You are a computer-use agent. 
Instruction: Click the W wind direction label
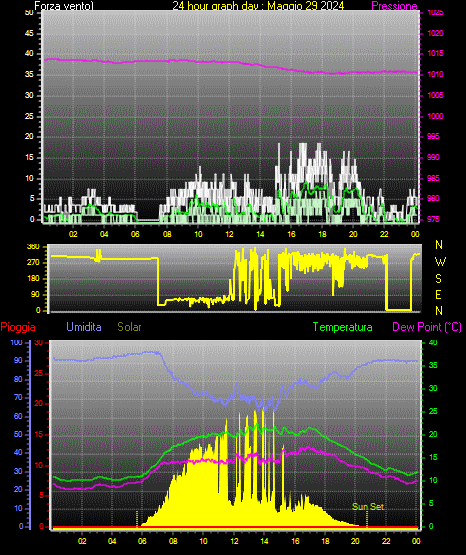click(440, 262)
